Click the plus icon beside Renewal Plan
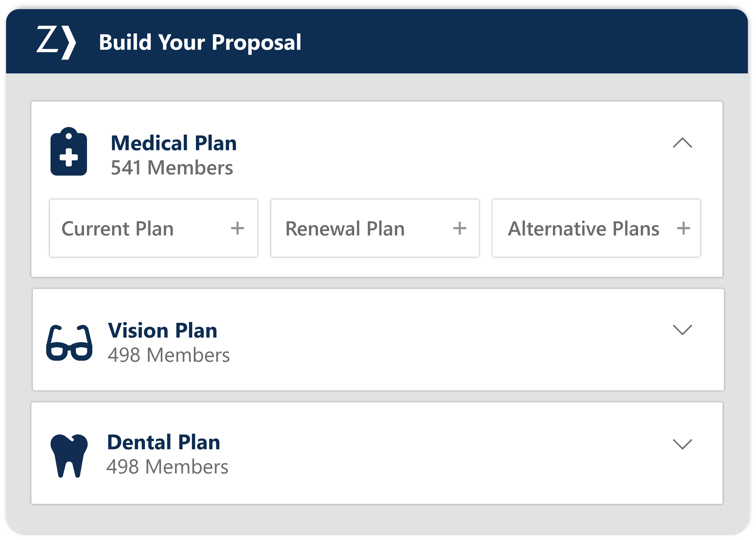The height and width of the screenshot is (540, 756). [x=460, y=228]
